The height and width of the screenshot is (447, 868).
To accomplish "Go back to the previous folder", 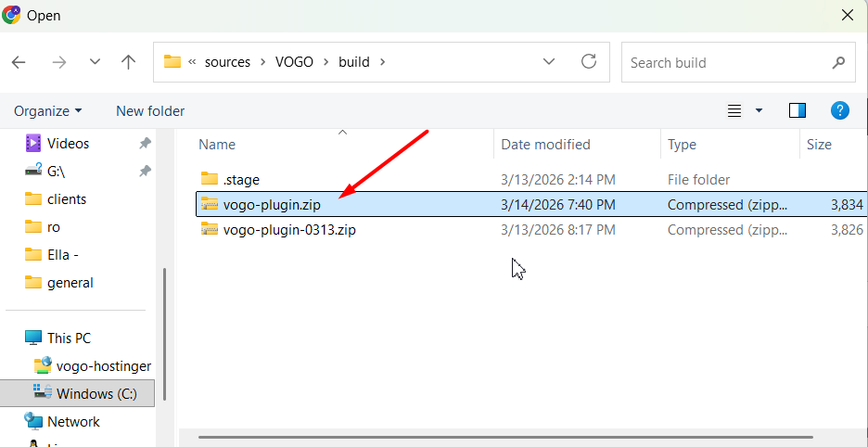I will (19, 62).
